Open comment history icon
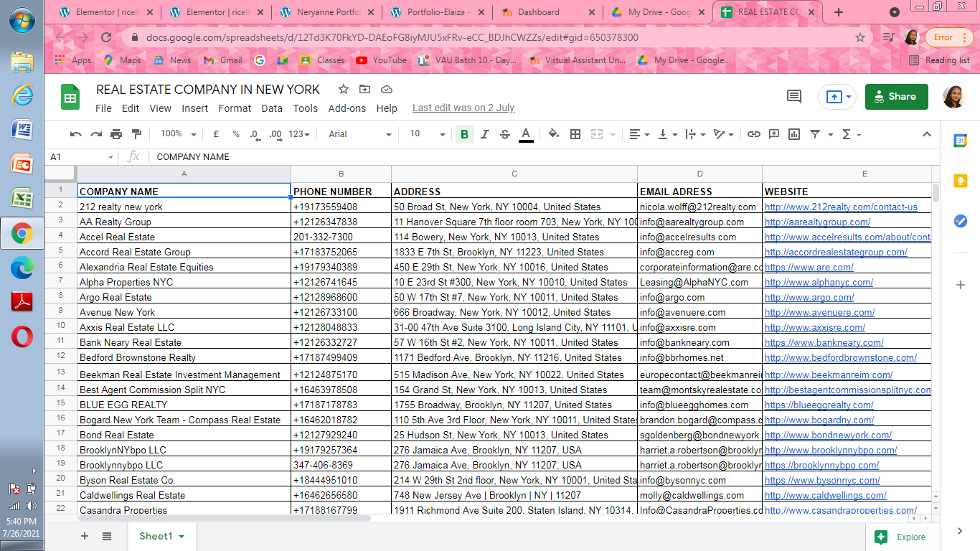 [x=794, y=97]
